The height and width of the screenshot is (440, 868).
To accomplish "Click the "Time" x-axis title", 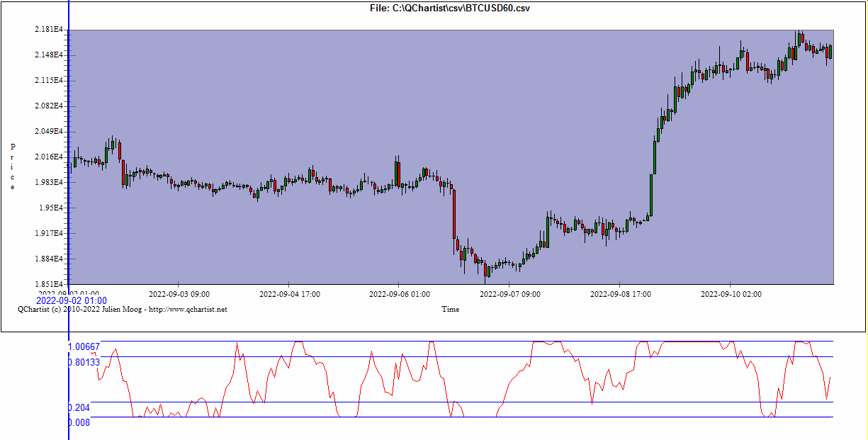I will click(x=450, y=309).
